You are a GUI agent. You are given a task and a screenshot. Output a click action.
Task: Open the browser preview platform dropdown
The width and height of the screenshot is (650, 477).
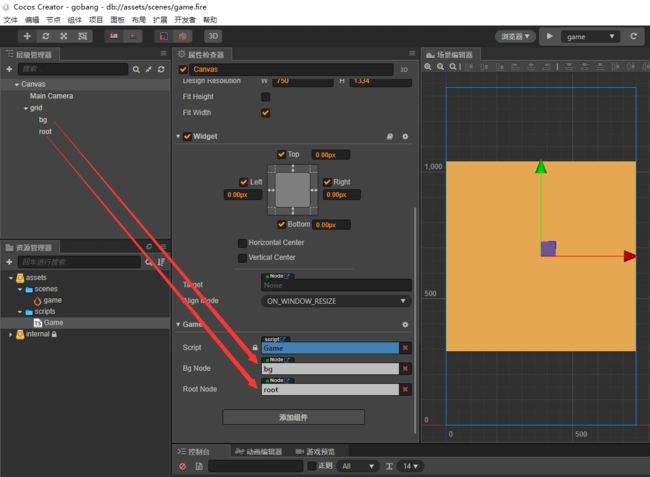tap(515, 36)
